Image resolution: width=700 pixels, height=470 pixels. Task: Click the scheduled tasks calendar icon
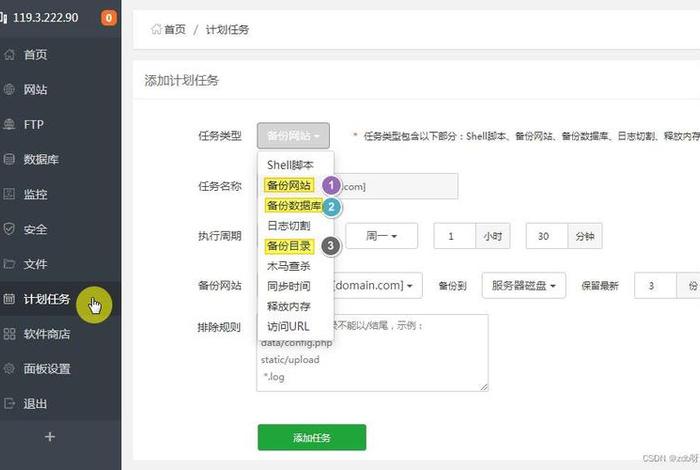9,299
